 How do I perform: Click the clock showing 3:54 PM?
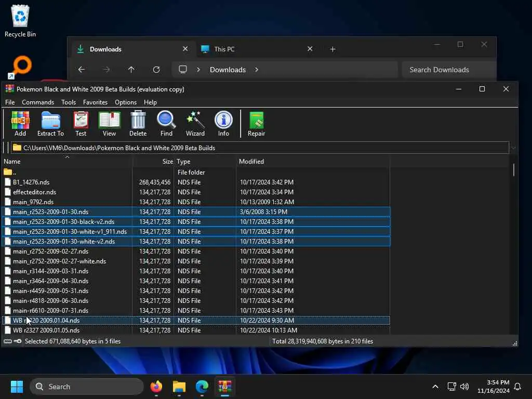pyautogui.click(x=498, y=382)
